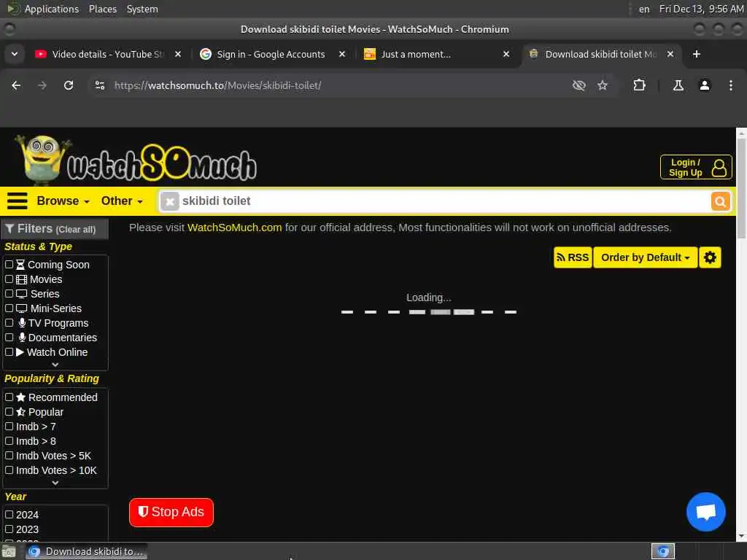Click the en keyboard language indicator
This screenshot has height=560, width=747.
tap(644, 9)
